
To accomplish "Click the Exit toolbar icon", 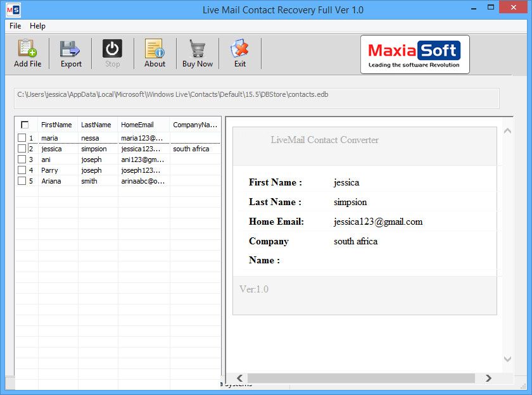I will (239, 48).
